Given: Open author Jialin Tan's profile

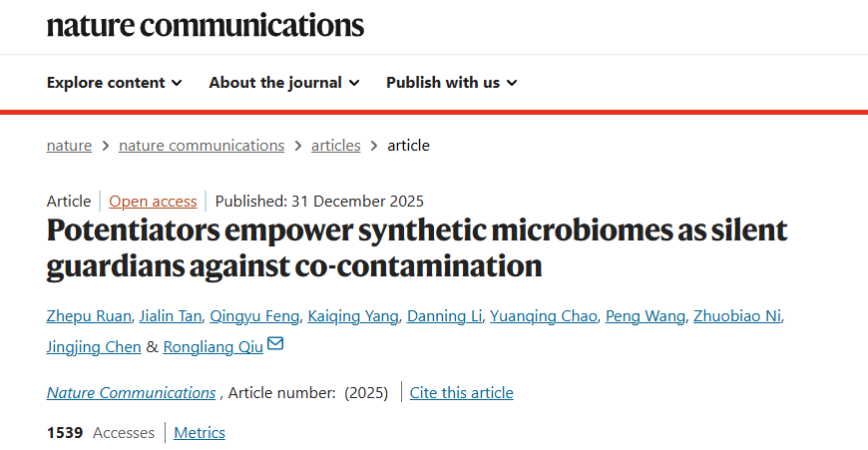Looking at the screenshot, I should coord(169,317).
